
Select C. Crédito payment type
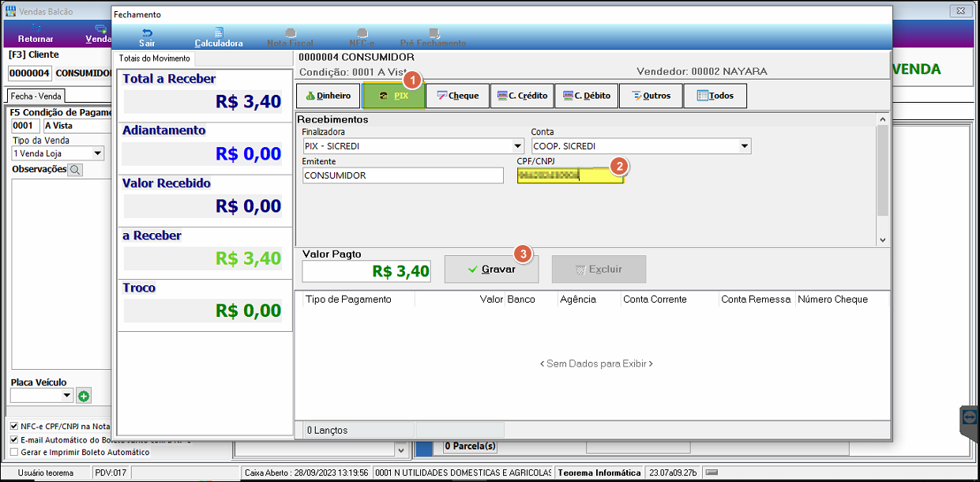pos(522,96)
